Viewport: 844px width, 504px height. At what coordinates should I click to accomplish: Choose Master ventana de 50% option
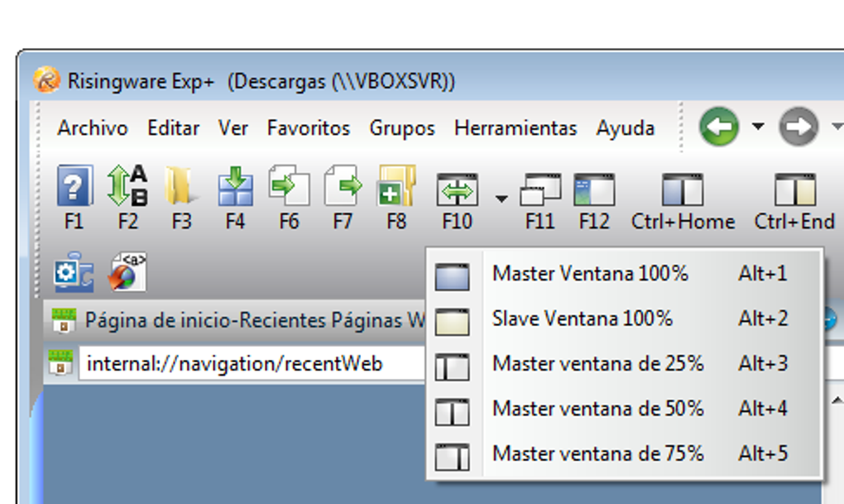click(x=598, y=408)
